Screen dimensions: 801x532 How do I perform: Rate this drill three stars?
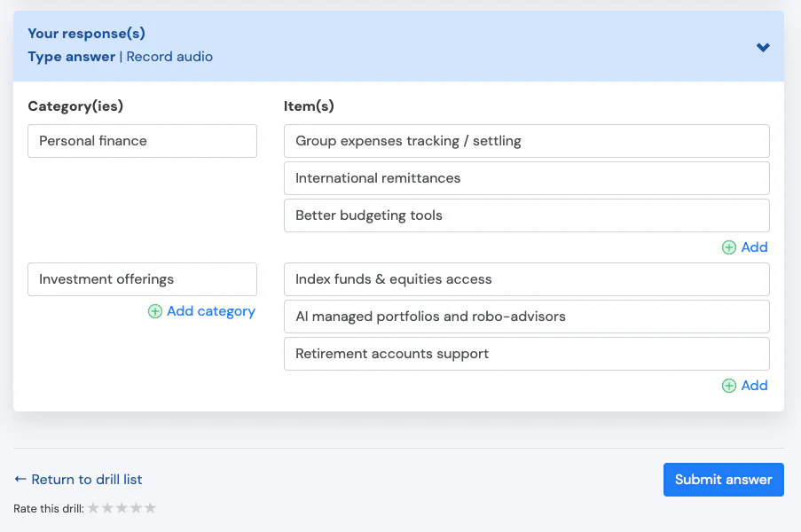pyautogui.click(x=122, y=508)
